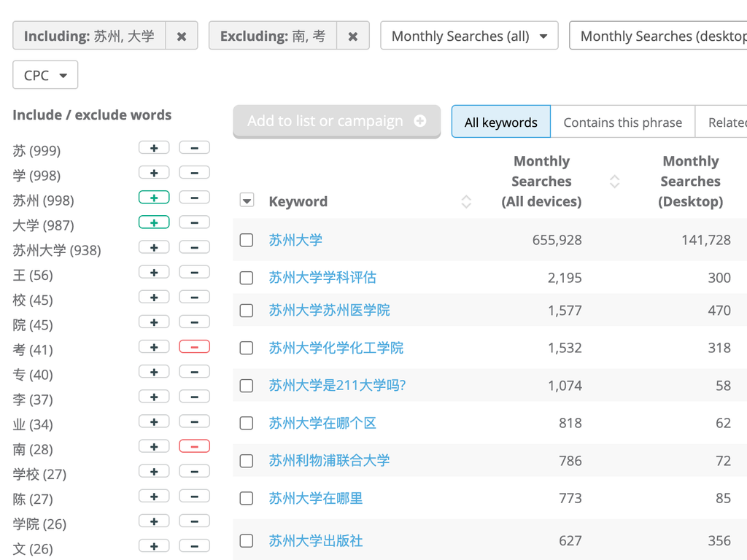
Task: Exclude the word 院 (45)
Action: coord(194,322)
